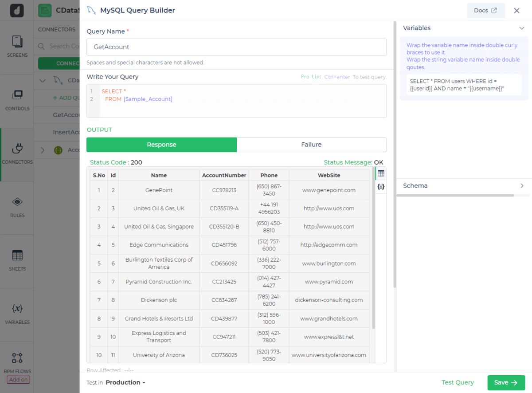Open the Docs link
Viewport: 532px width, 393px height.
[485, 11]
